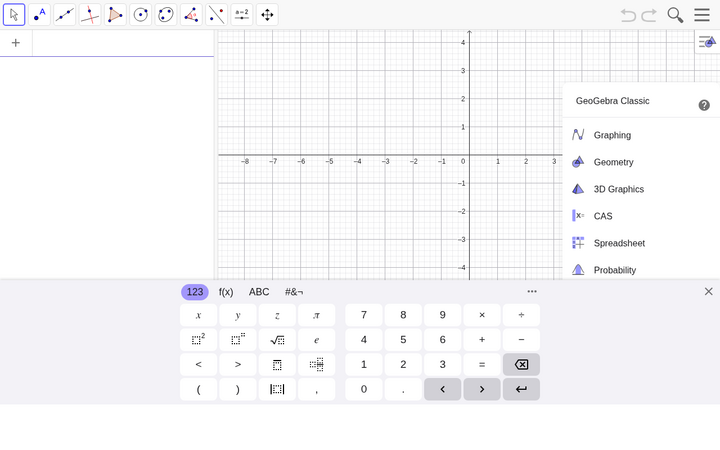
Task: Select the Polygon tool
Action: point(115,15)
